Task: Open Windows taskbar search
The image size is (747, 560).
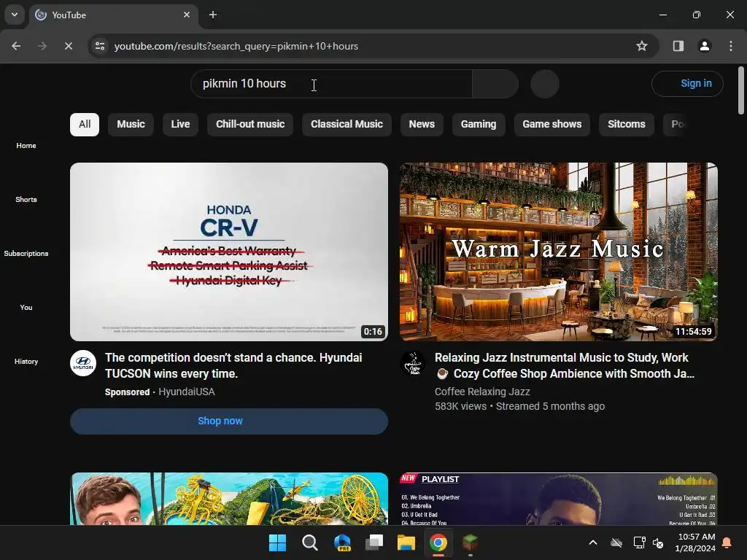Action: pyautogui.click(x=309, y=542)
